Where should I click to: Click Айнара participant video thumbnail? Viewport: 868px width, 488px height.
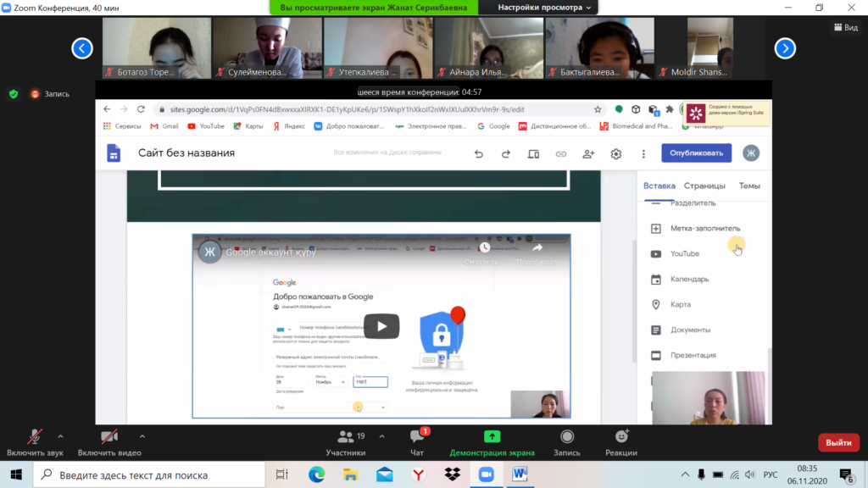pos(489,48)
